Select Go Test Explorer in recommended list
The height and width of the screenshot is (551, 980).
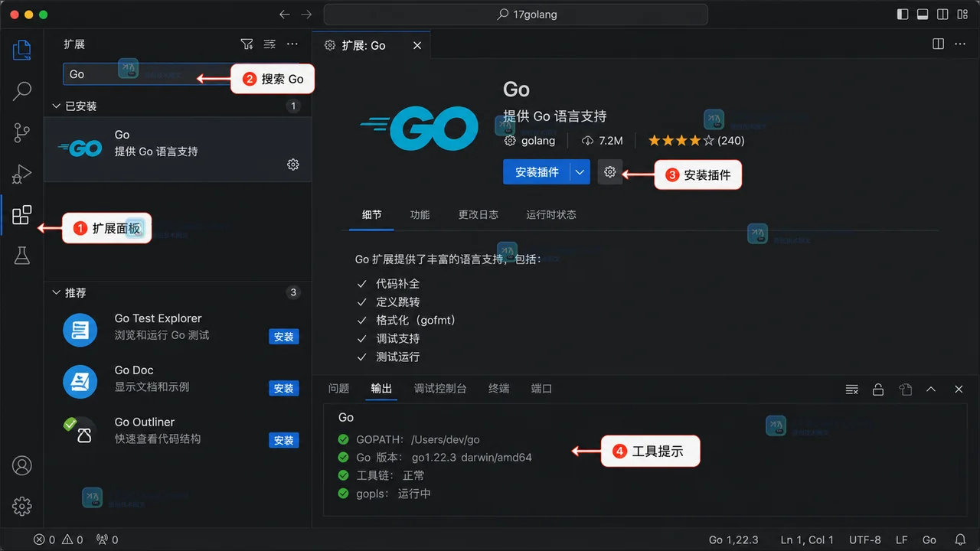point(178,328)
